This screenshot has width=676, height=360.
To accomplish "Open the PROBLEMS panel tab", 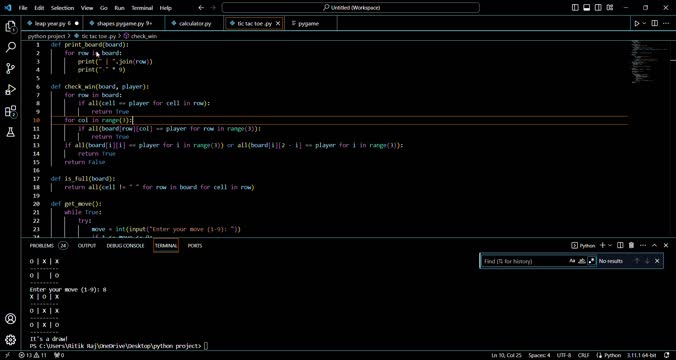I will 41,245.
